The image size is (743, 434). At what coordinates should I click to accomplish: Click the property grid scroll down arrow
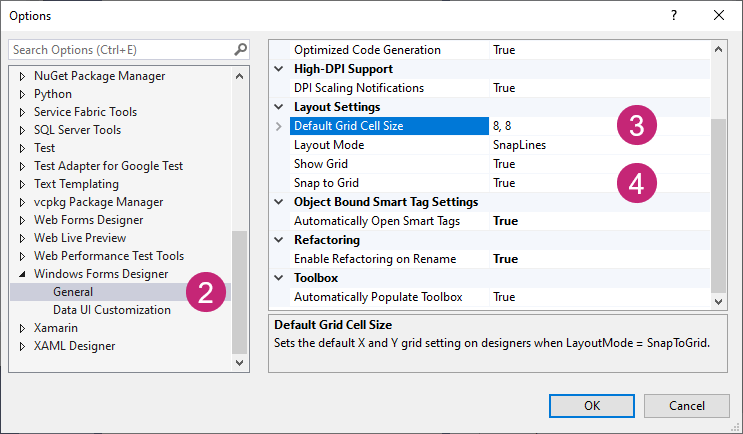point(717,299)
